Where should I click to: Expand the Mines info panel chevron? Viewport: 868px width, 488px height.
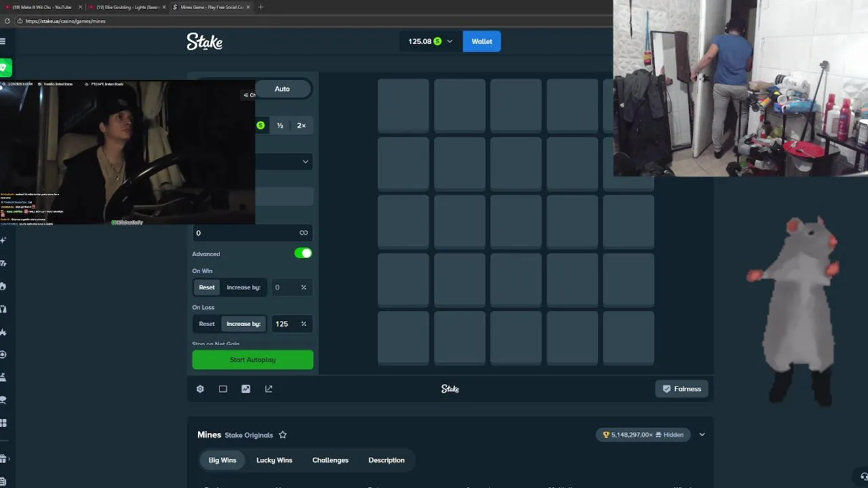pos(702,435)
